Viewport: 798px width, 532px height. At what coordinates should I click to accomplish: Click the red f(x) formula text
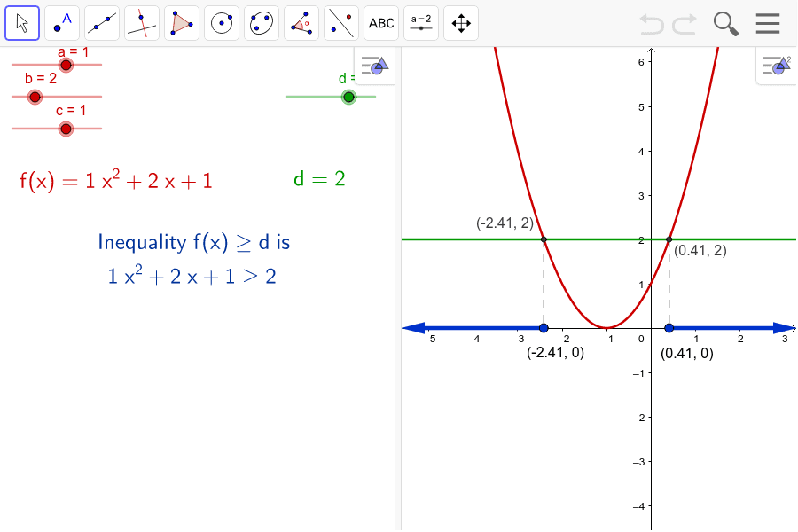point(116,180)
